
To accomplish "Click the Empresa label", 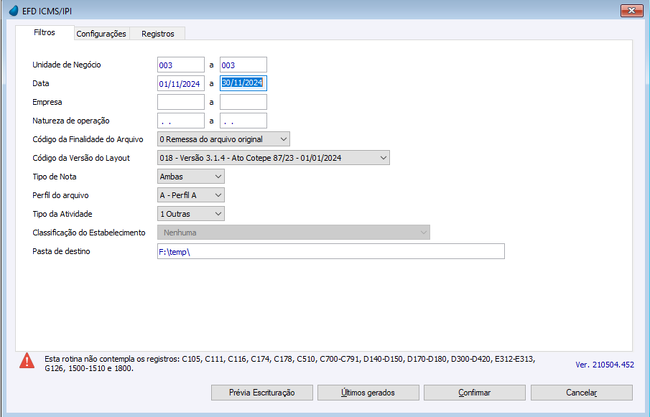I will [x=47, y=102].
